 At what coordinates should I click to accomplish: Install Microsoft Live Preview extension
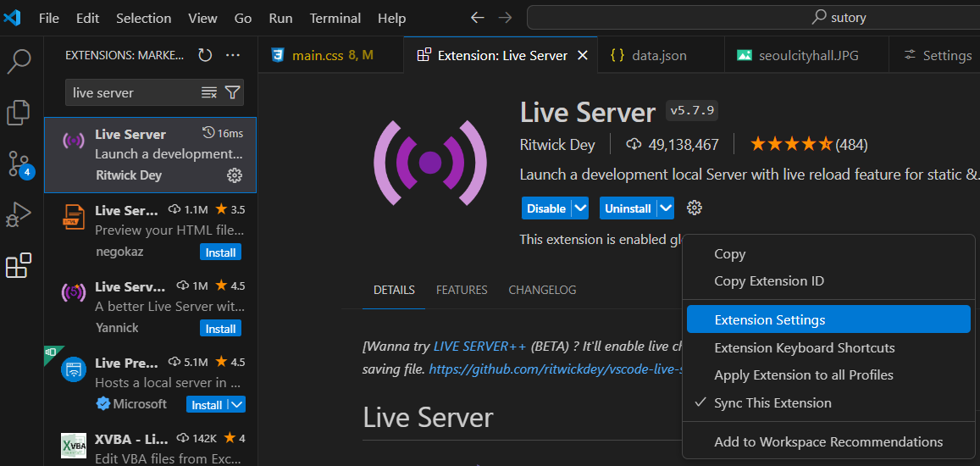tap(207, 405)
